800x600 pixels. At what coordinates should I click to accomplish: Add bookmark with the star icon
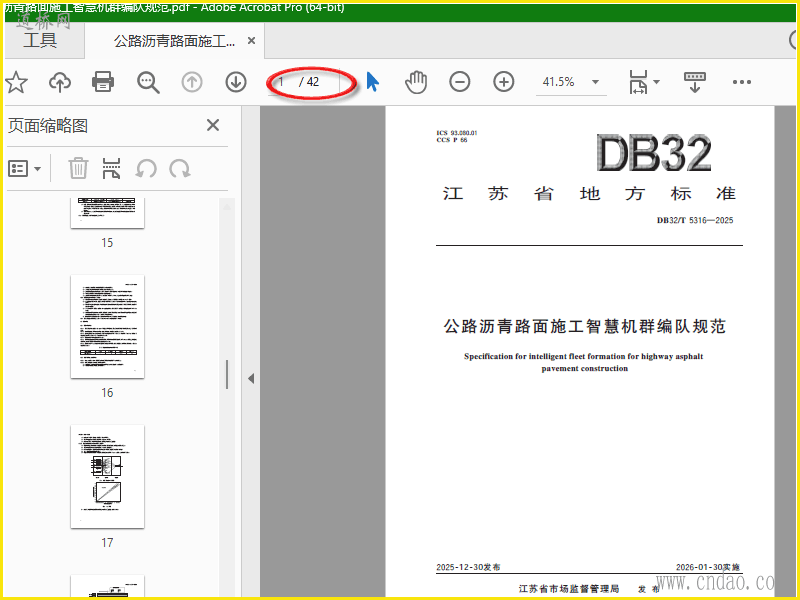pos(16,82)
